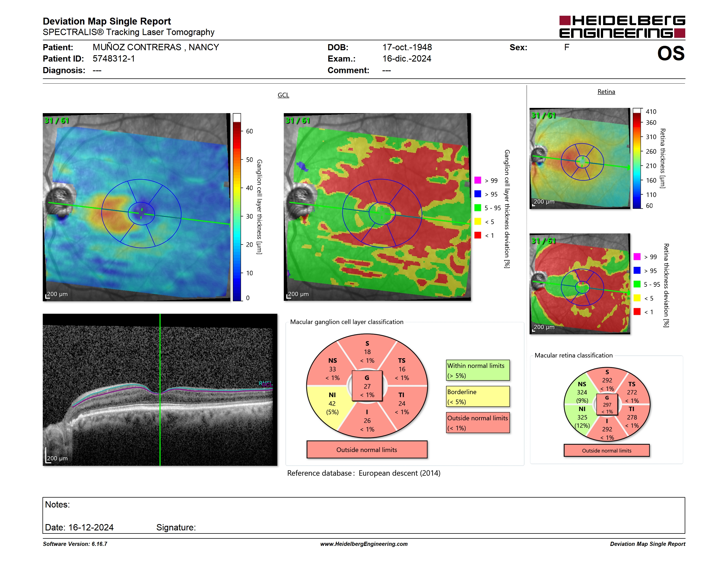Select red < 1 swatch in Retina deviation legend
The height and width of the screenshot is (563, 728).
coord(637,312)
